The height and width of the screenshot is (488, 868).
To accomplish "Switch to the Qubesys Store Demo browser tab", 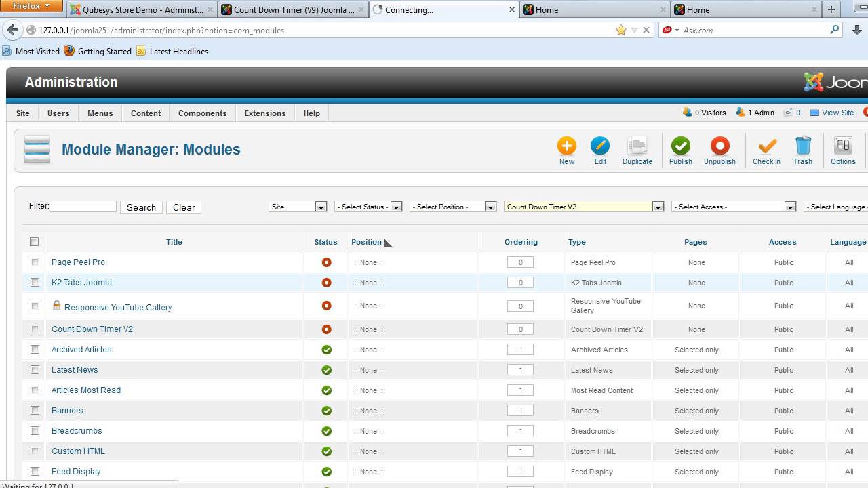I will pos(142,9).
